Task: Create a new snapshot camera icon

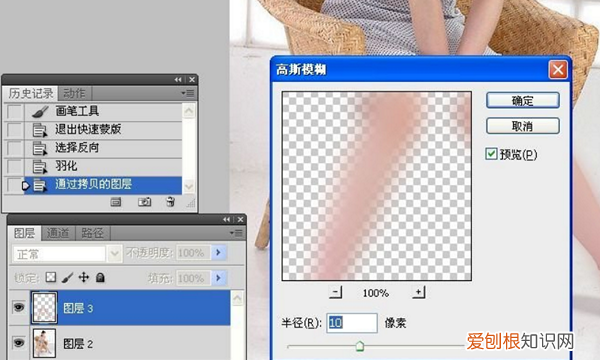Action: point(144,202)
